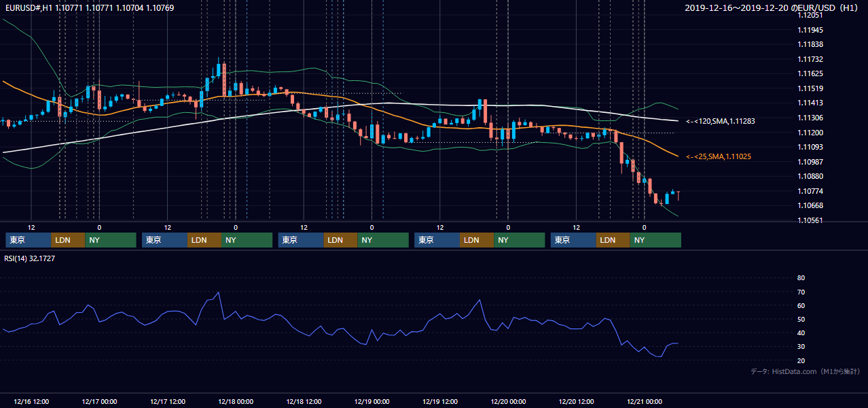Image resolution: width=868 pixels, height=408 pixels.
Task: Click RSI scale value 30
Action: [801, 346]
